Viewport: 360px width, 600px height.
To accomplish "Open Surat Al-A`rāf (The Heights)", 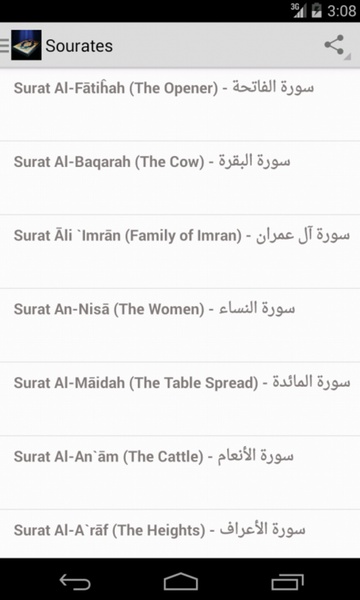I will 180,534.
